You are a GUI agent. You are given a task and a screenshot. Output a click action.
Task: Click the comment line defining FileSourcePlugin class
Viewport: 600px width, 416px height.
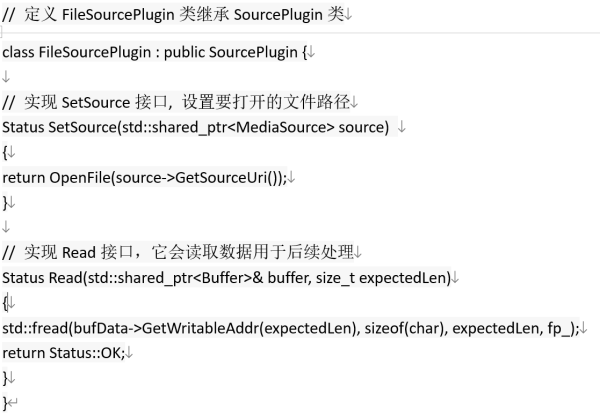point(173,15)
